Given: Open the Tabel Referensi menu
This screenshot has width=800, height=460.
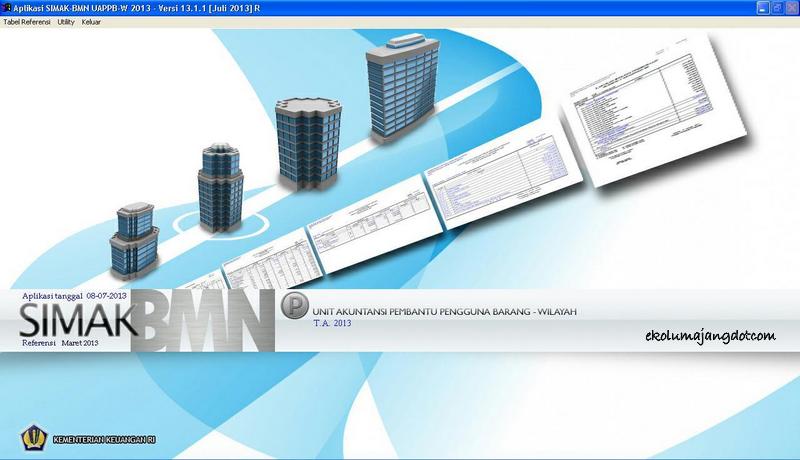Looking at the screenshot, I should click(27, 21).
